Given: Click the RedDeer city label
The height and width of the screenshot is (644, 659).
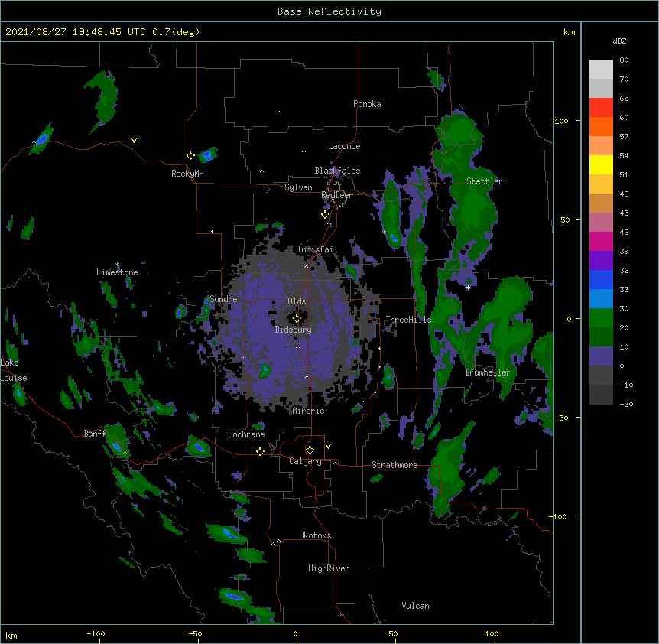Looking at the screenshot, I should coord(336,195).
